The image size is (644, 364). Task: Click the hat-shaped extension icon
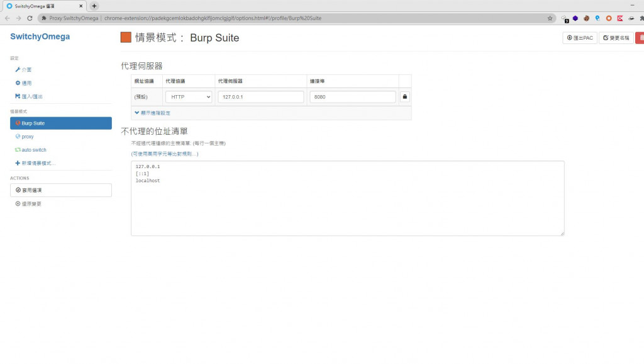[x=631, y=18]
